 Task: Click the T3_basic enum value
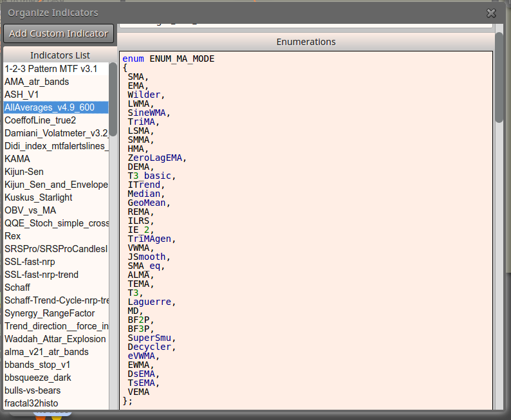coord(149,176)
